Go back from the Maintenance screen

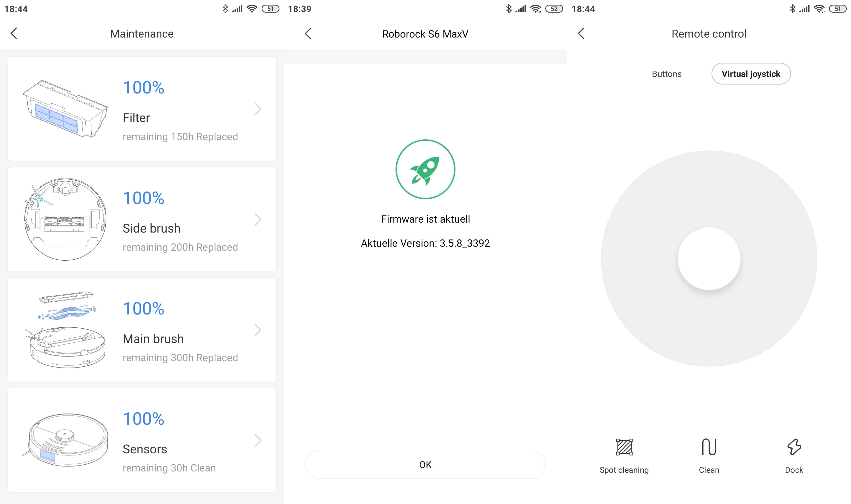click(14, 33)
